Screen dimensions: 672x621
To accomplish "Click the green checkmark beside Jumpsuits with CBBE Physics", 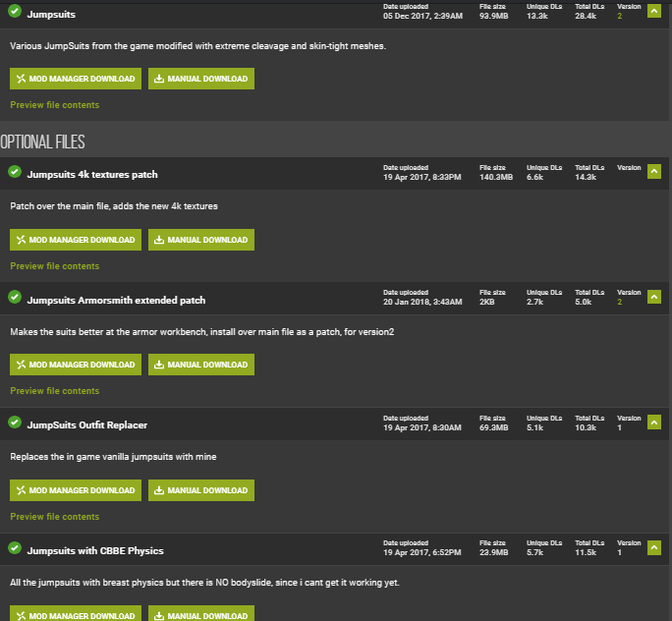I will pyautogui.click(x=15, y=547).
